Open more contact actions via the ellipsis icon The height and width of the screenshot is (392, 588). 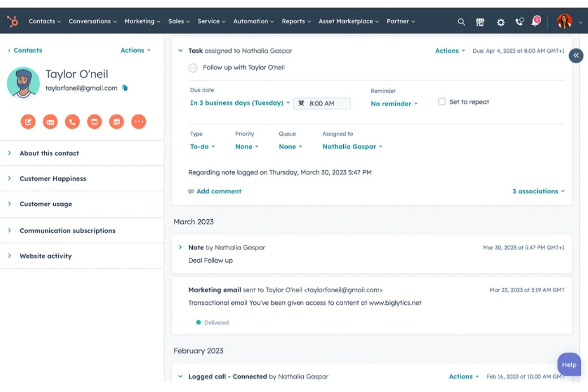click(139, 122)
